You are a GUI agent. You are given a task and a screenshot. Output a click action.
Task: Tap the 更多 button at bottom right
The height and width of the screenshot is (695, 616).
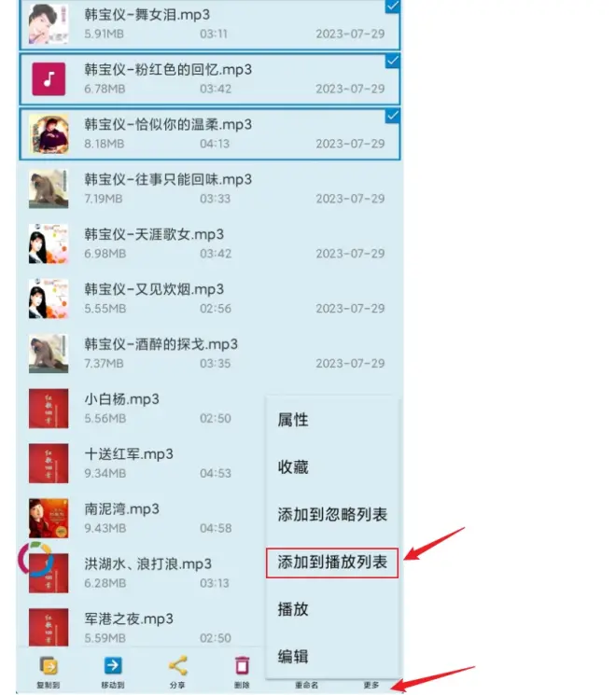pyautogui.click(x=371, y=686)
